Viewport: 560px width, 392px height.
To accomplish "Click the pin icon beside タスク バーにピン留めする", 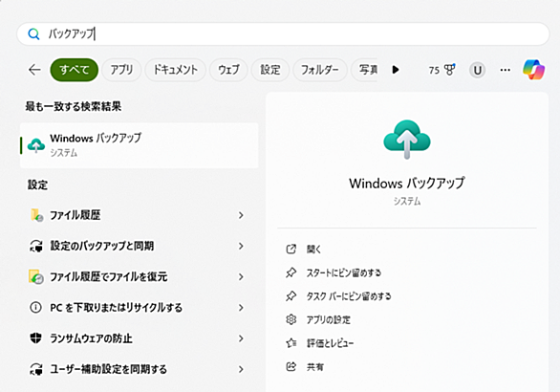I will tap(291, 296).
